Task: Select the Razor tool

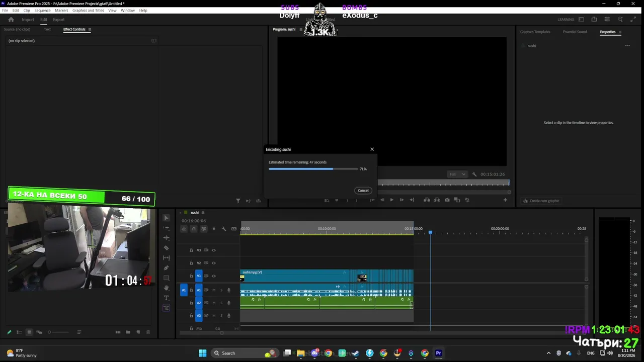Action: (167, 248)
